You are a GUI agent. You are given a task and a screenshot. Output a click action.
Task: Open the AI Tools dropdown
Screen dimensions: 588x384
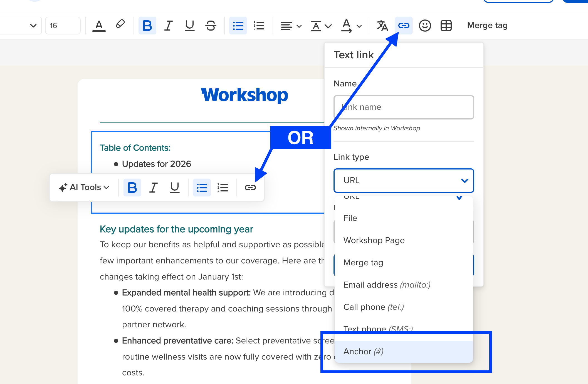click(x=84, y=187)
